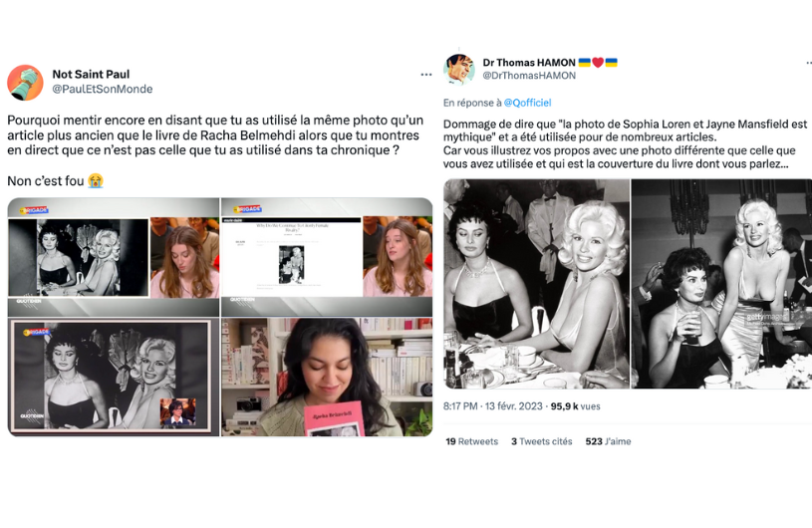Image resolution: width=812 pixels, height=528 pixels.
Task: Open bottom-right woman holding pink book image
Action: 327,378
